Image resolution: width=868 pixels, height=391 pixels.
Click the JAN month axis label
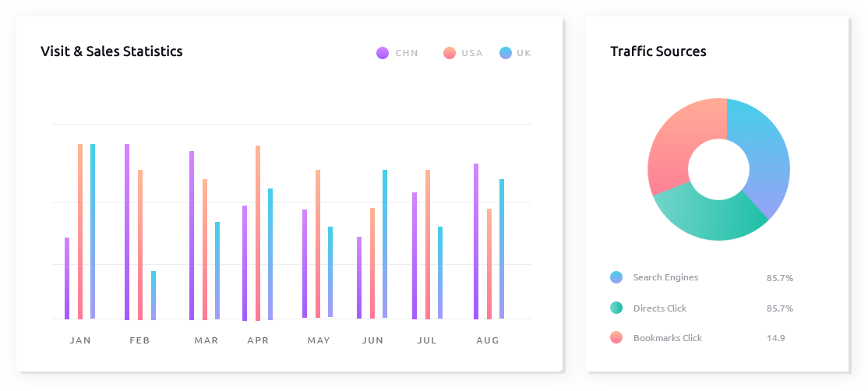pyautogui.click(x=80, y=340)
